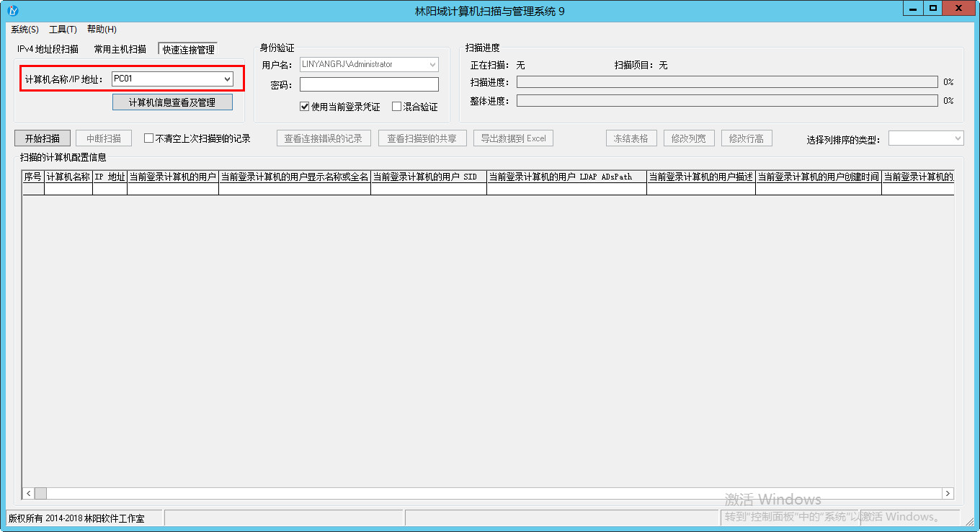Image resolution: width=980 pixels, height=532 pixels.
Task: Click the 计算机名称 column header
Action: [x=68, y=177]
